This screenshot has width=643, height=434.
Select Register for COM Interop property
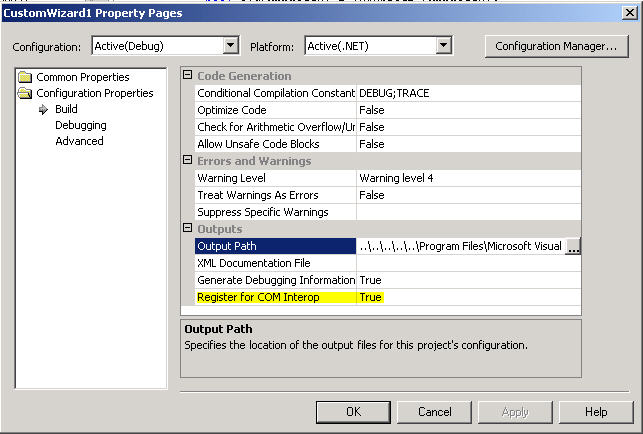[275, 297]
